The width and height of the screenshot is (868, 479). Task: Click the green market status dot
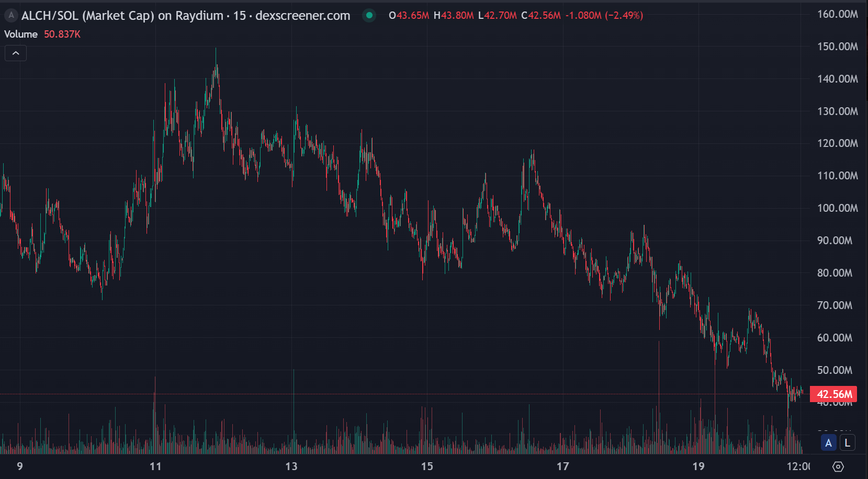[369, 15]
